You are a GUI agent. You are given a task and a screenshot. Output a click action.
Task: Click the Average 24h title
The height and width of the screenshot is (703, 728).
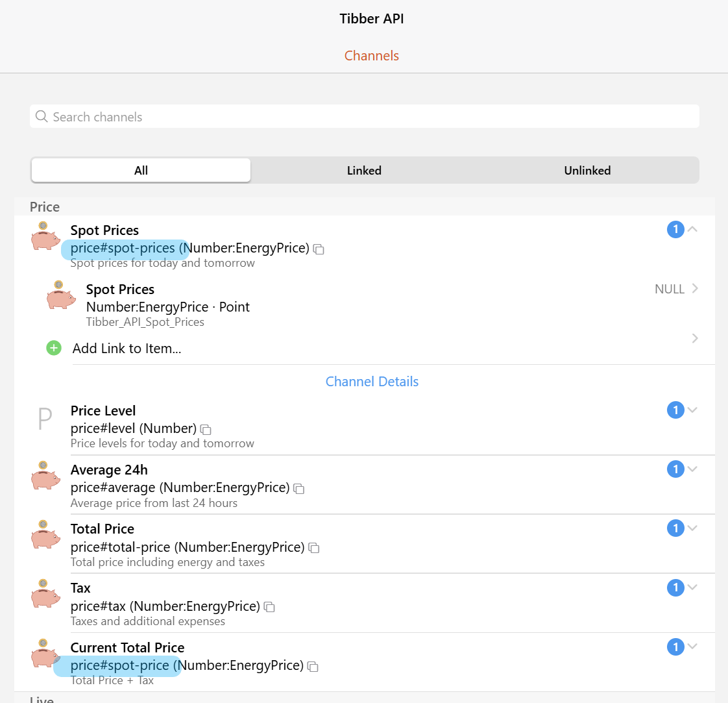pyautogui.click(x=109, y=470)
